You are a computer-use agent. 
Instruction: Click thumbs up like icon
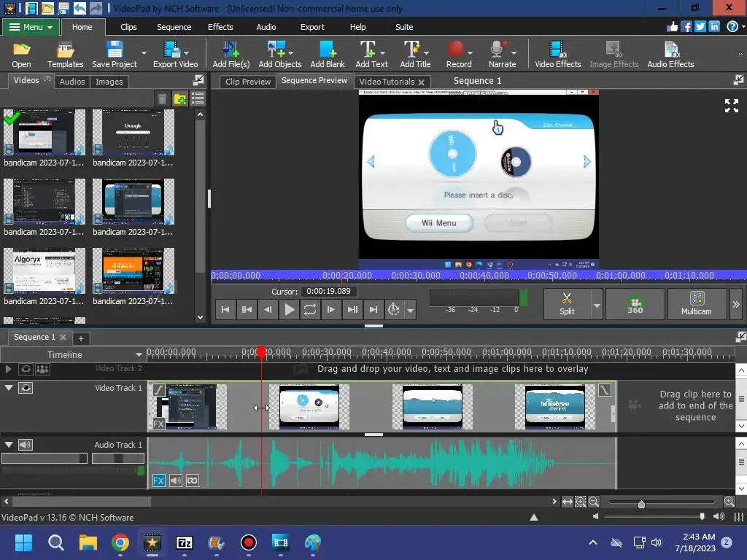click(672, 27)
